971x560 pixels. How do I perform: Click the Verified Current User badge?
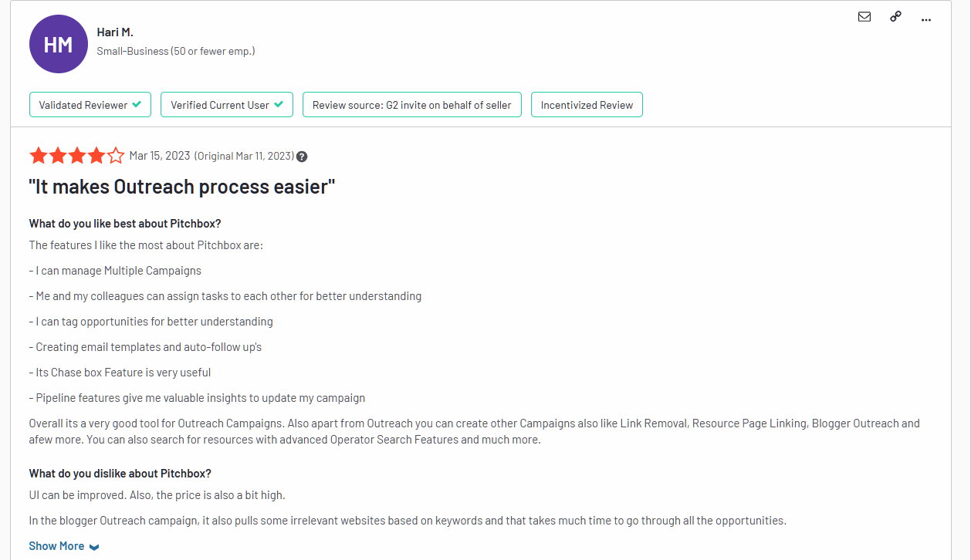(227, 105)
